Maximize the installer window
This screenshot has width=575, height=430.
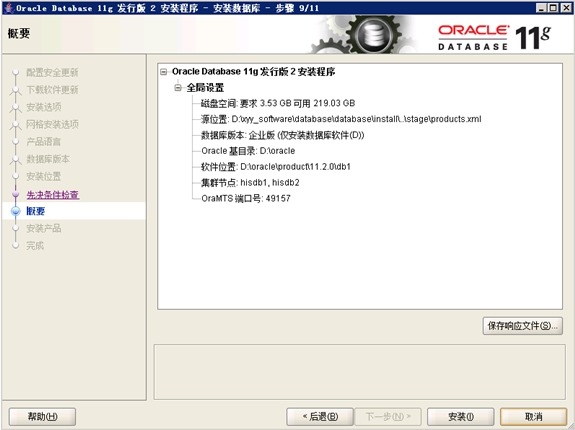(553, 8)
